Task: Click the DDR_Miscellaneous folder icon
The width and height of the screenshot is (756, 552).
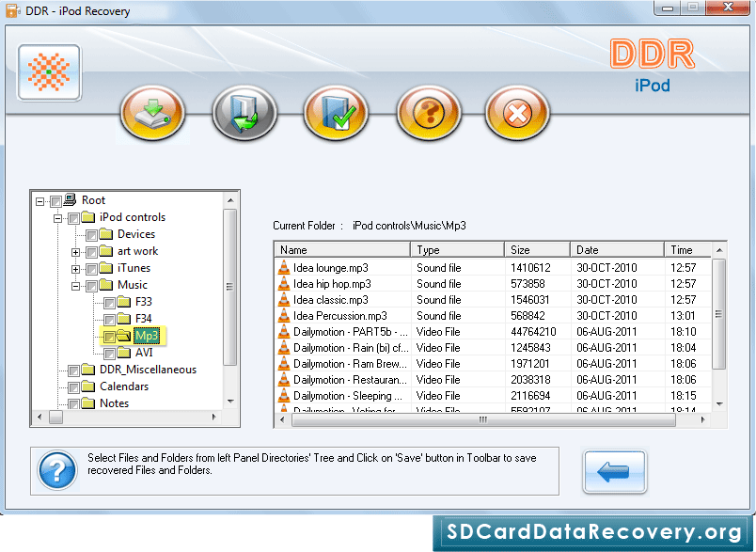Action: [87, 370]
